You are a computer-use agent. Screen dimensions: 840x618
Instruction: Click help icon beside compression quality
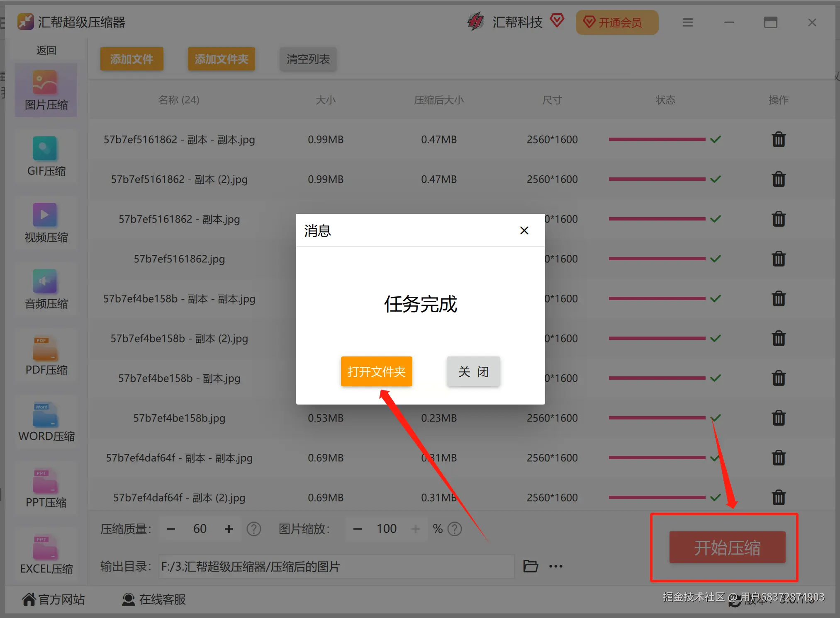(253, 529)
